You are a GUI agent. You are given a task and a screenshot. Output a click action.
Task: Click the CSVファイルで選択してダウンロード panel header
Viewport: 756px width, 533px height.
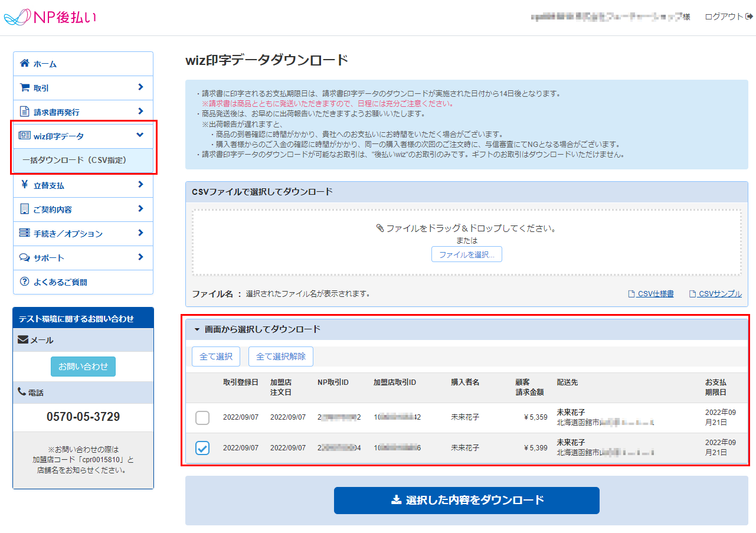pyautogui.click(x=467, y=192)
